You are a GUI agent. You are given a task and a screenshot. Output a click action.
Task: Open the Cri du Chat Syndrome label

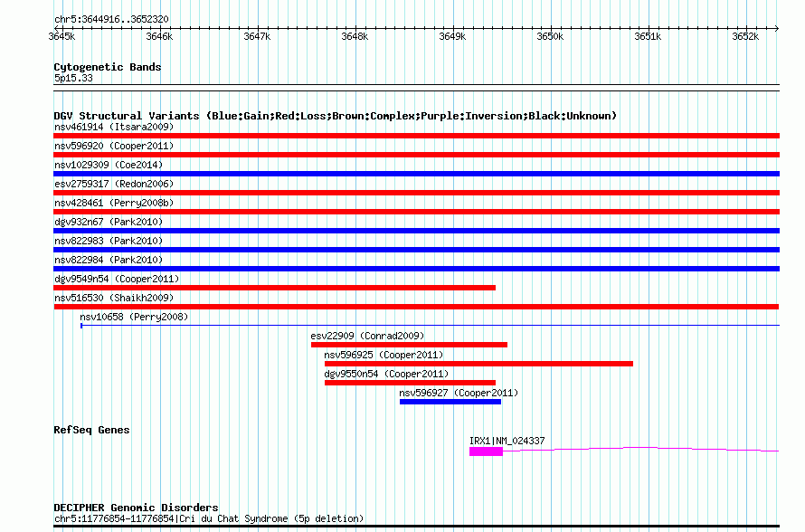pyautogui.click(x=209, y=518)
